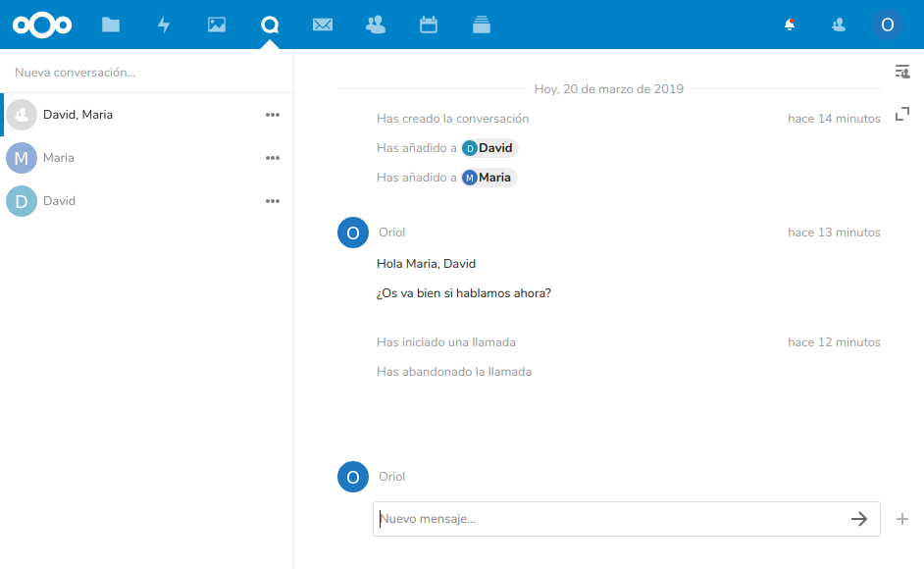Open the Gallery photos icon

point(217,25)
